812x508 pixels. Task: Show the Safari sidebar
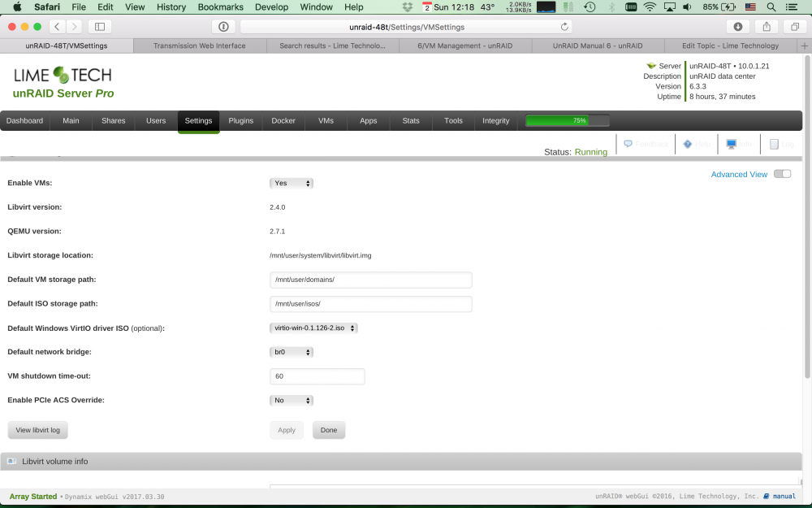pos(100,27)
